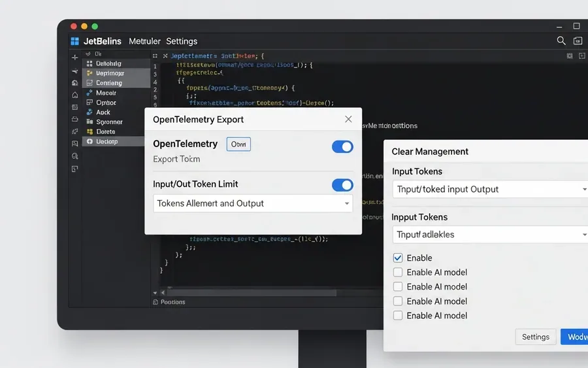Select the Uepimojα tree item
The height and width of the screenshot is (368, 588).
(x=116, y=73)
